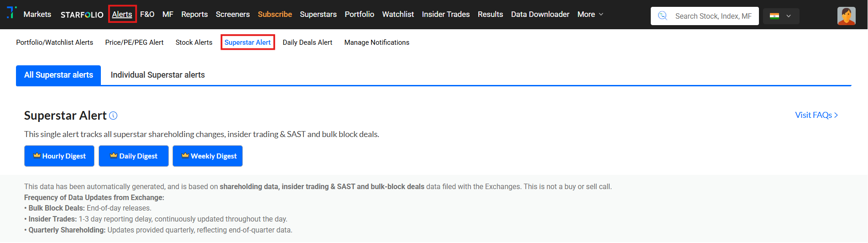Switch to Individual Superstar alerts tab
Image resolution: width=868 pixels, height=243 pixels.
[157, 75]
